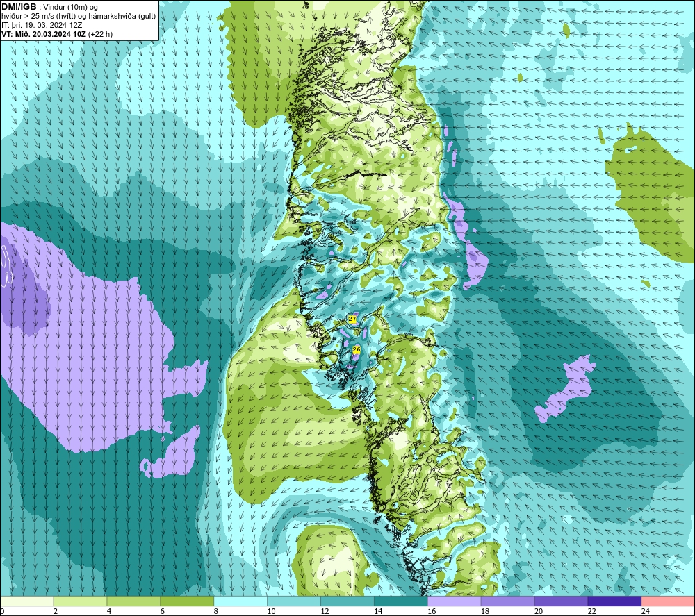Click the legend scale number 10
The height and width of the screenshot is (616, 695).
(271, 611)
